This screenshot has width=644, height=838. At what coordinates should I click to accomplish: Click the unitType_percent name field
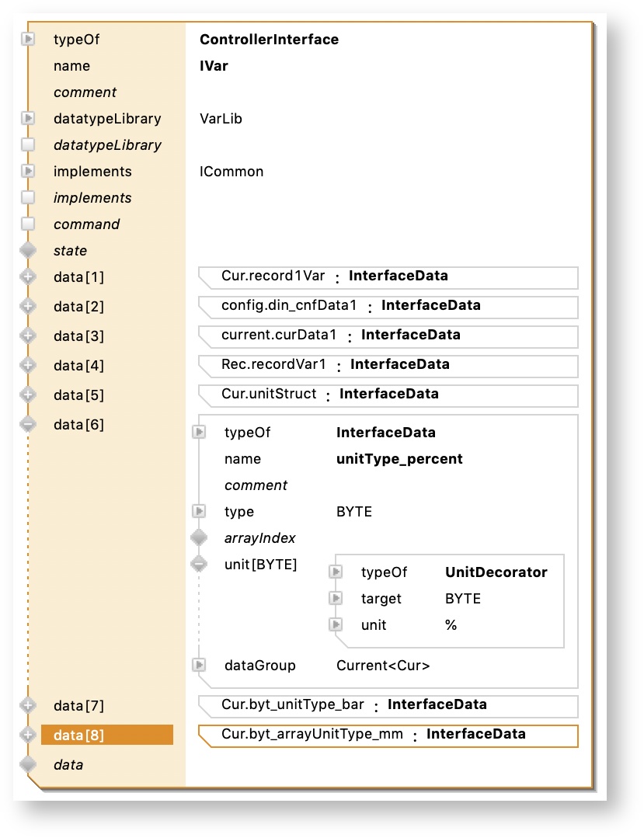pos(399,459)
